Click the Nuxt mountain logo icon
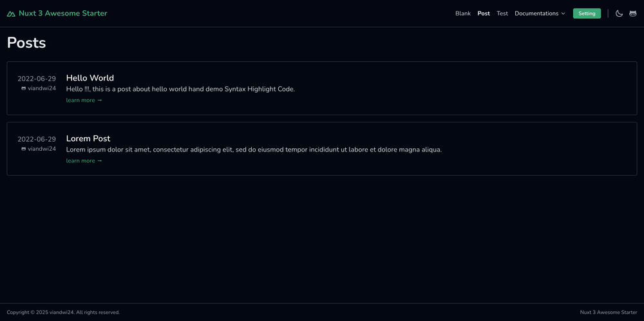 (11, 14)
